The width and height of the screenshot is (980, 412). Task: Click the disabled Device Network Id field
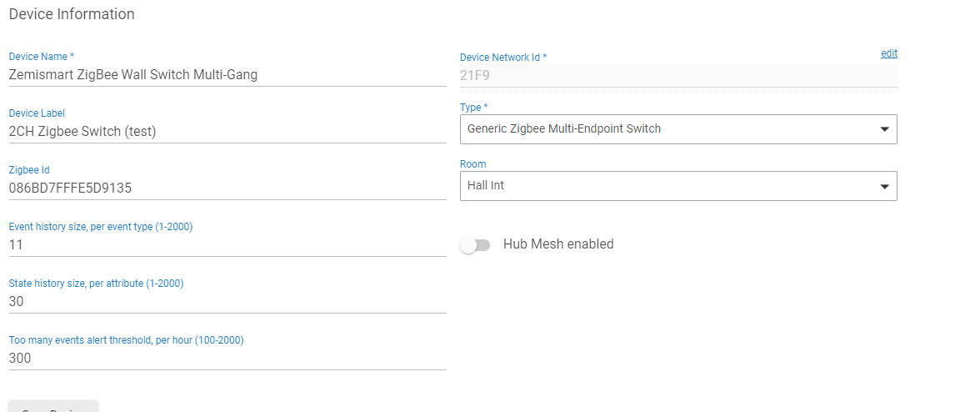pyautogui.click(x=677, y=75)
